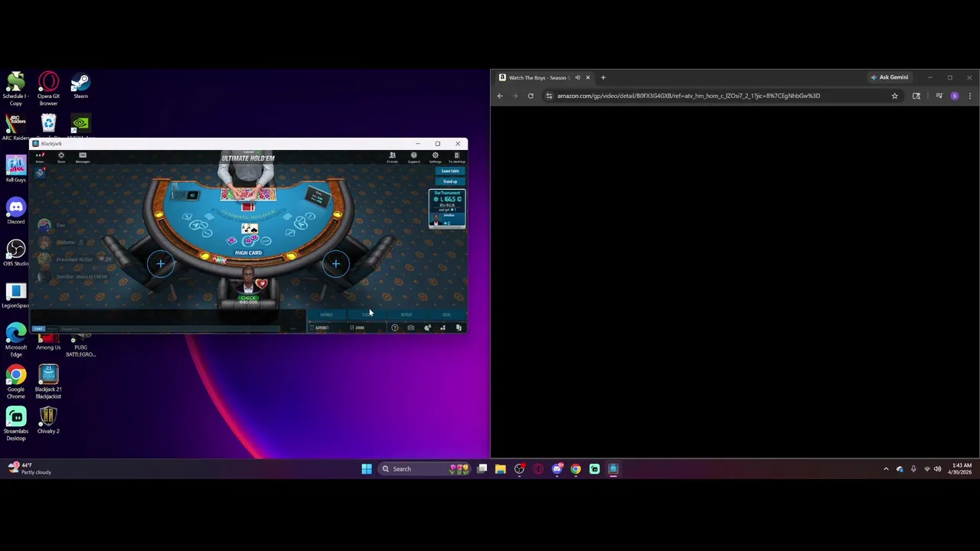
Task: Click the cards icon in bottom bar
Action: click(x=459, y=328)
